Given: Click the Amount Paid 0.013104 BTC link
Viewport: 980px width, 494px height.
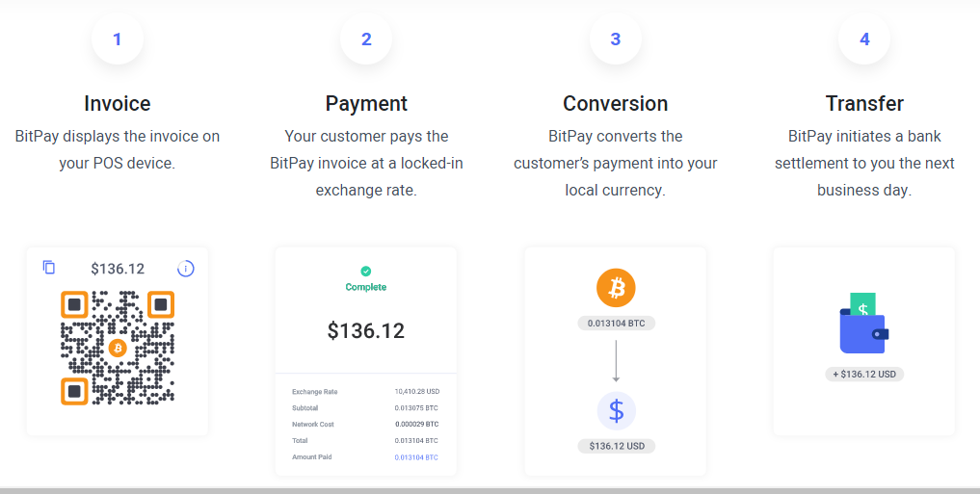Looking at the screenshot, I should pyautogui.click(x=416, y=457).
